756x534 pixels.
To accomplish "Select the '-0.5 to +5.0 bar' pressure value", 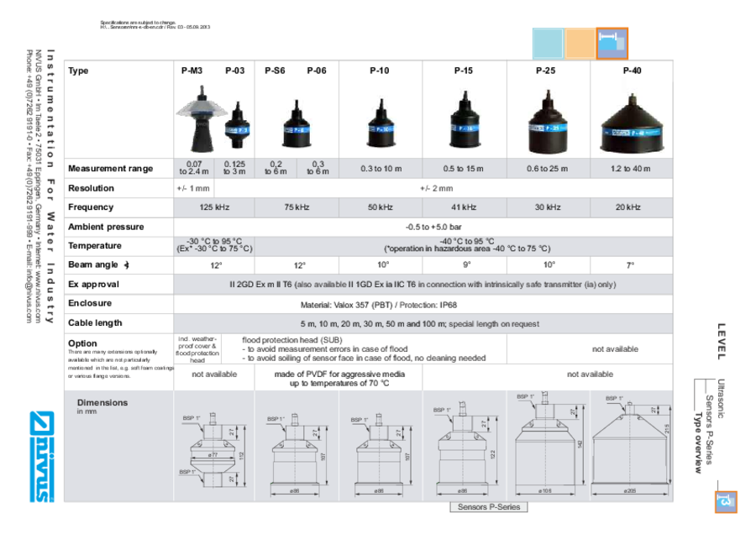I will click(433, 227).
